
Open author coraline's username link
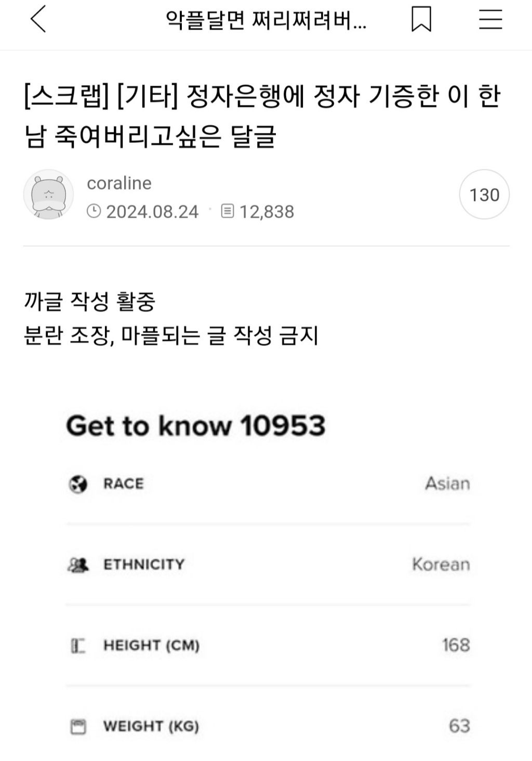119,183
